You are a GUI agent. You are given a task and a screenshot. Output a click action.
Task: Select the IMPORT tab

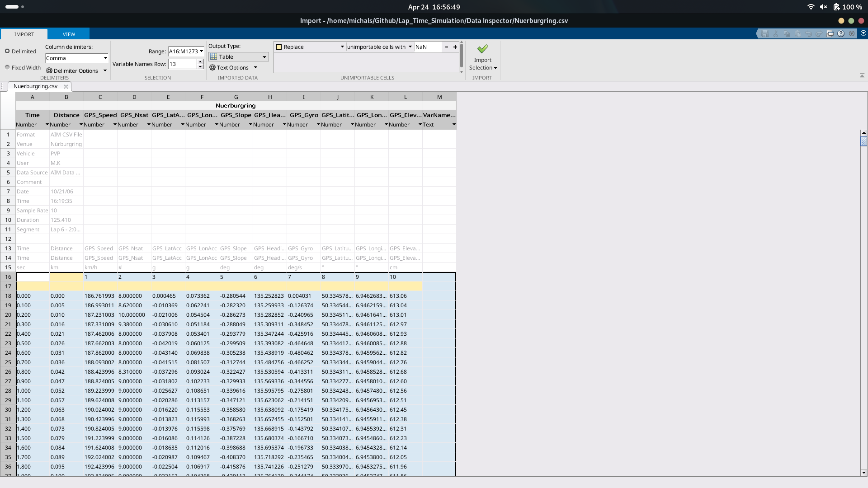point(24,34)
